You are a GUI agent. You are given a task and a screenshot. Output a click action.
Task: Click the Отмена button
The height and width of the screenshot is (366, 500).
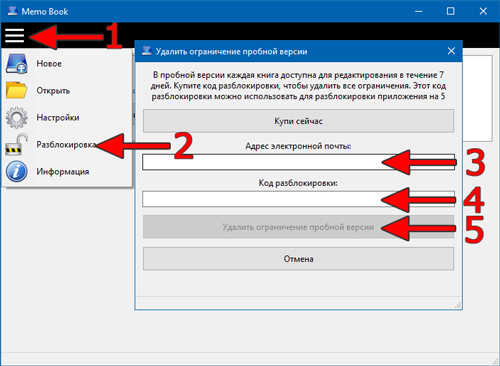(x=298, y=259)
